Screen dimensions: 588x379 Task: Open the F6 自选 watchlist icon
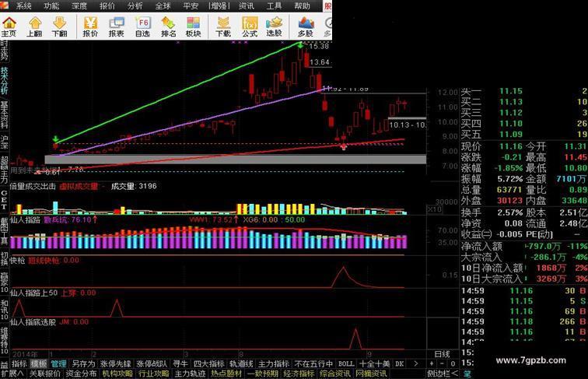click(143, 26)
